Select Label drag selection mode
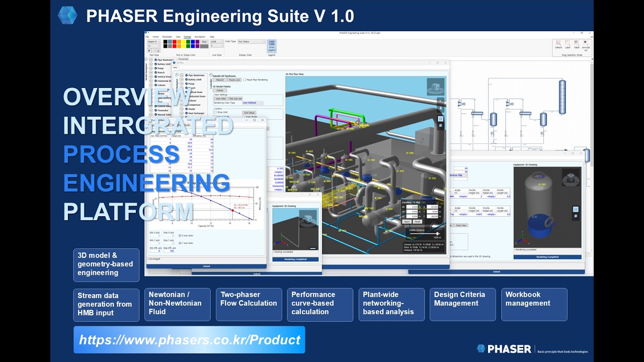Screen dimensions: 644x362 click(568, 44)
